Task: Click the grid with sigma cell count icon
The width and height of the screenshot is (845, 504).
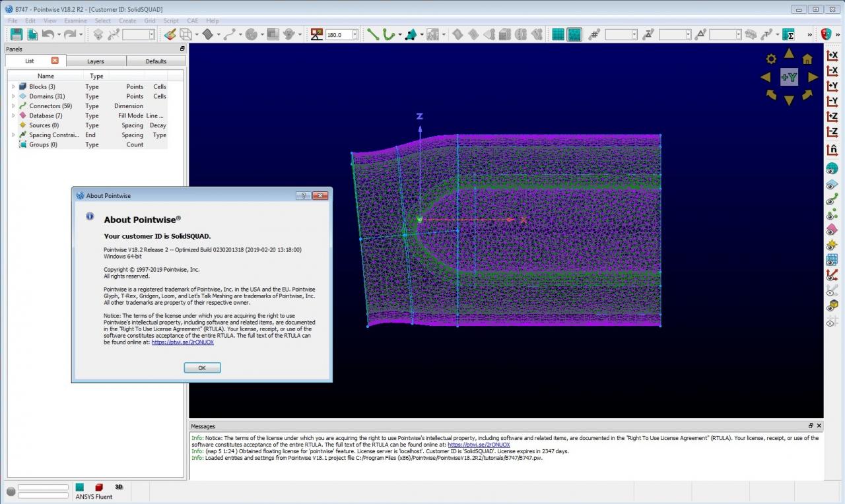Action: (x=788, y=34)
